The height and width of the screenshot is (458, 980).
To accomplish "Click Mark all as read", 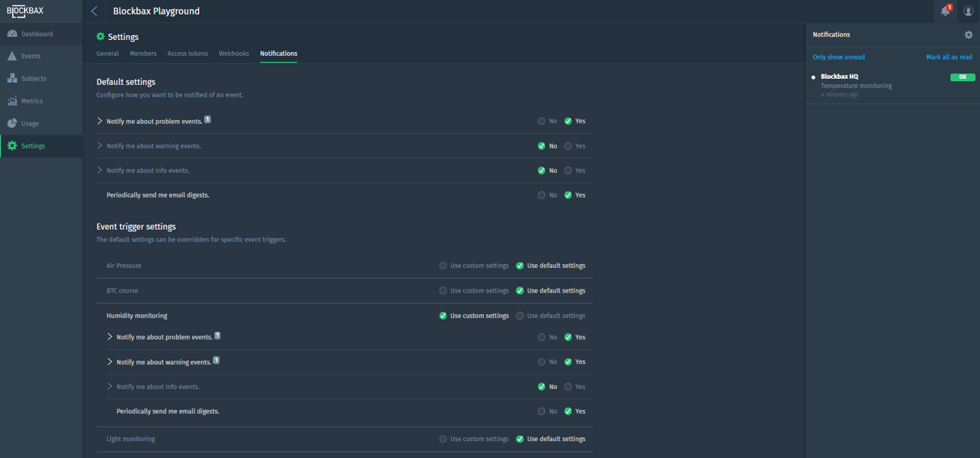I will point(949,57).
